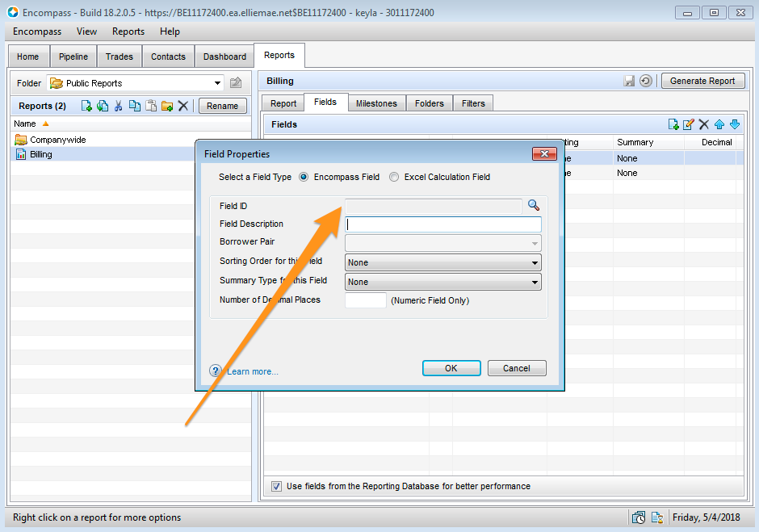This screenshot has width=759, height=532.
Task: Close the Field Properties dialog with red X
Action: click(x=544, y=154)
